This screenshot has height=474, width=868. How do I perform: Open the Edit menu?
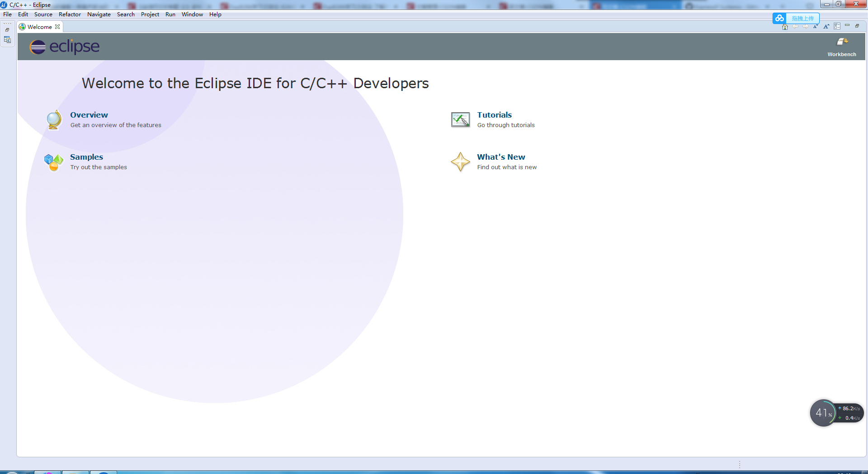point(23,14)
